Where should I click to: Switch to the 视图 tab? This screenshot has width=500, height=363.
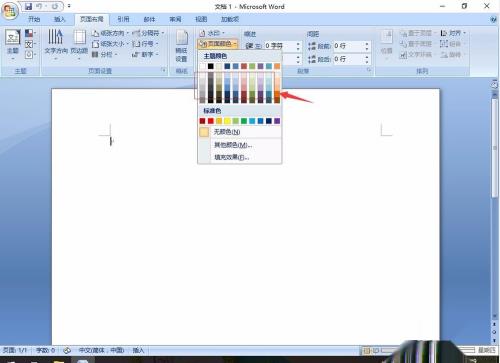pyautogui.click(x=201, y=19)
